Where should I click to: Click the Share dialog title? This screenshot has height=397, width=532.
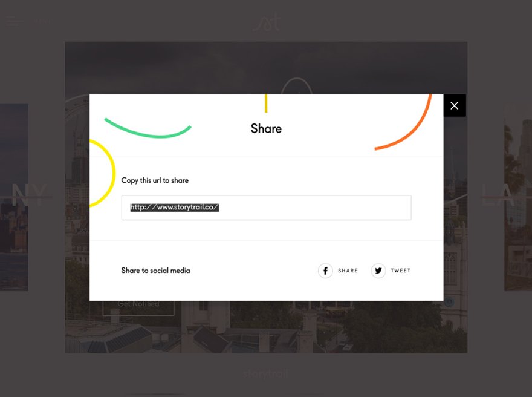click(266, 128)
